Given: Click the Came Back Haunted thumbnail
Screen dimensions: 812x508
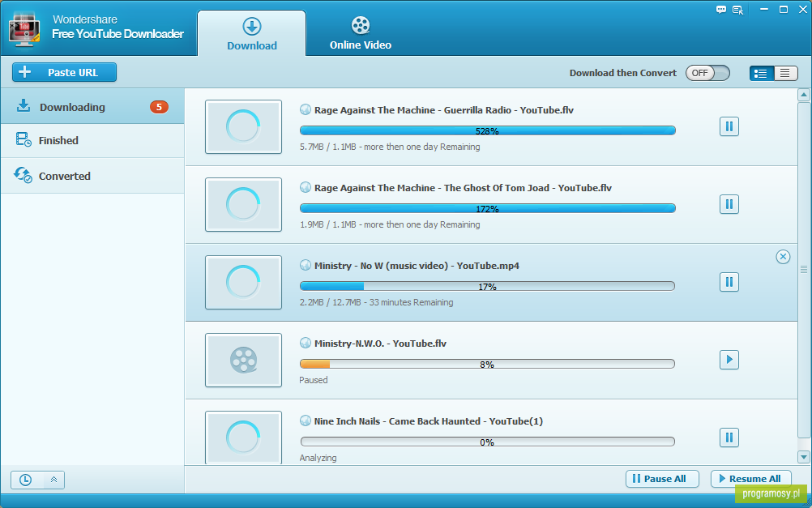Looking at the screenshot, I should (x=243, y=438).
